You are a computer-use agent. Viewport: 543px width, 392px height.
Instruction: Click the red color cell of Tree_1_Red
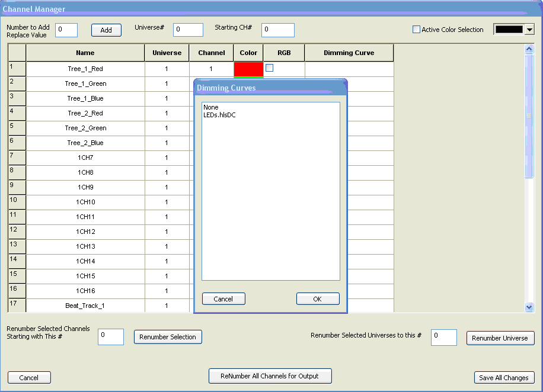[248, 69]
